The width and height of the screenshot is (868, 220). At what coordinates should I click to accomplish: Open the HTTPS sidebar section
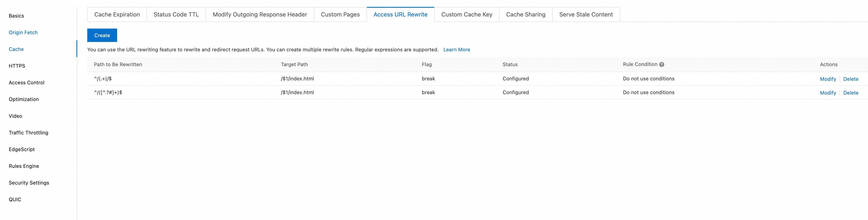[x=17, y=66]
